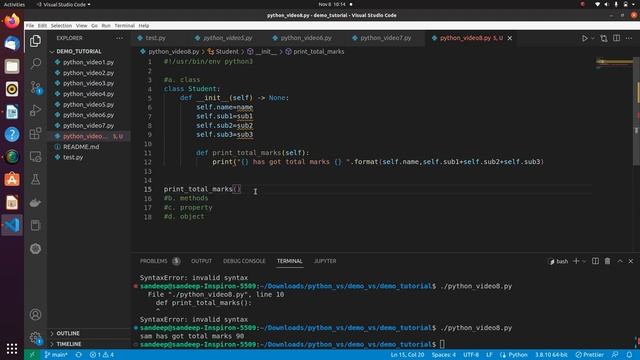Screen dimensions: 640x360
Task: Open the File menu
Action: pos(30,25)
